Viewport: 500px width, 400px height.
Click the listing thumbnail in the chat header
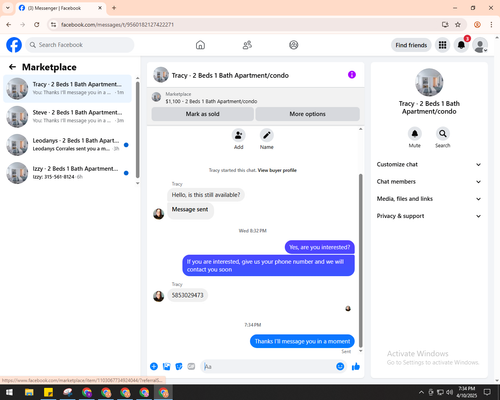point(161,75)
